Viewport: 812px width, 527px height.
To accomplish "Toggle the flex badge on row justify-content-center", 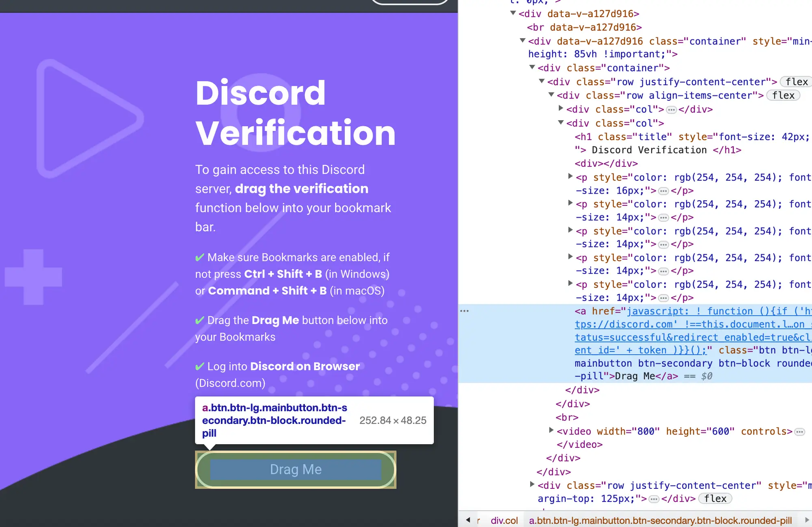I will click(798, 82).
